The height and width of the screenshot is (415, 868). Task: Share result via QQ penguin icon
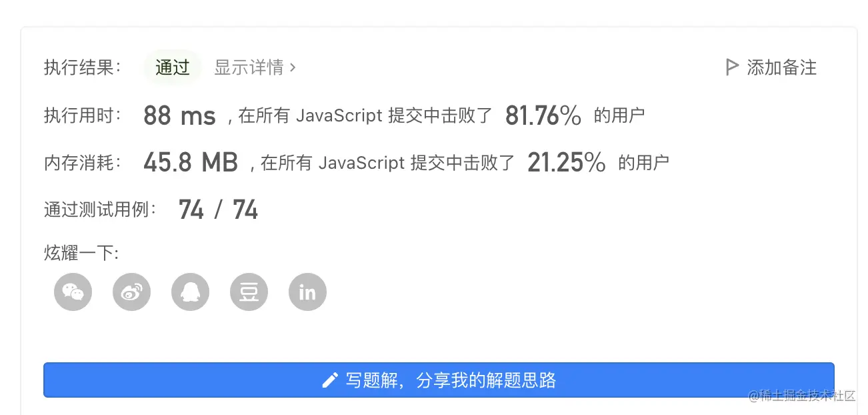click(x=190, y=292)
